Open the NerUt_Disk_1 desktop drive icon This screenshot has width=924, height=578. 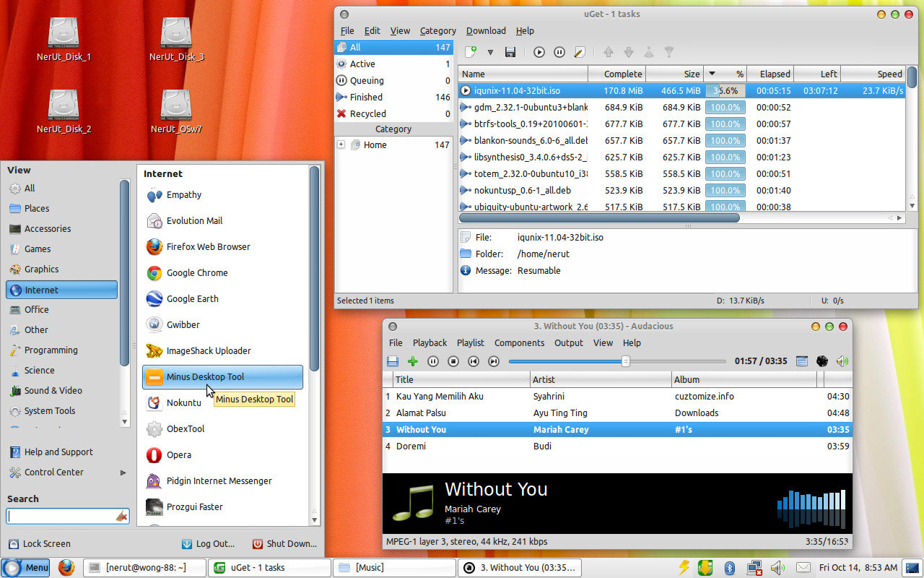[x=64, y=40]
